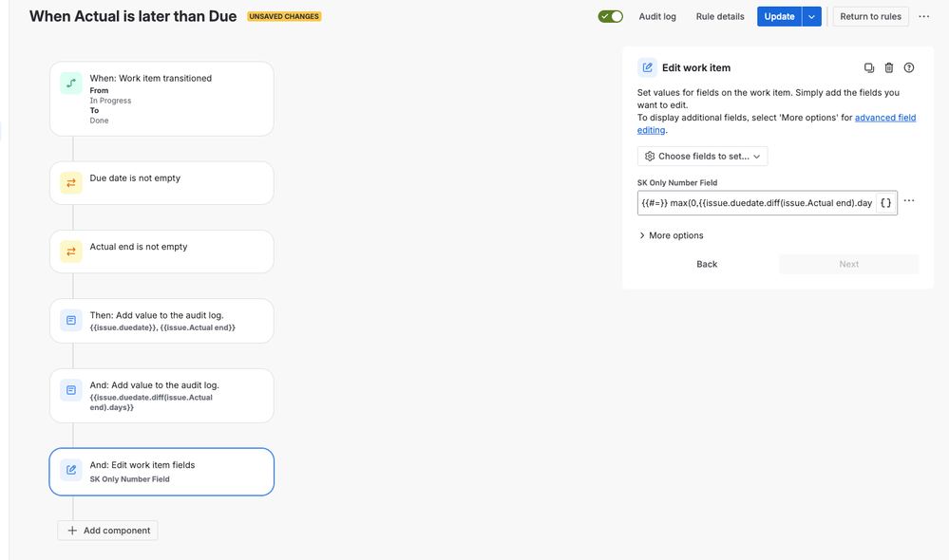
Task: Click the Return to rules button
Action: point(870,17)
